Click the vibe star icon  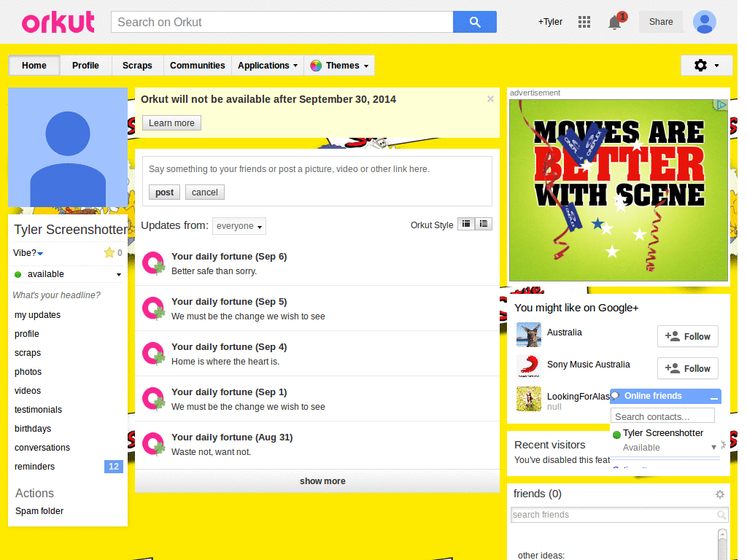tap(109, 252)
